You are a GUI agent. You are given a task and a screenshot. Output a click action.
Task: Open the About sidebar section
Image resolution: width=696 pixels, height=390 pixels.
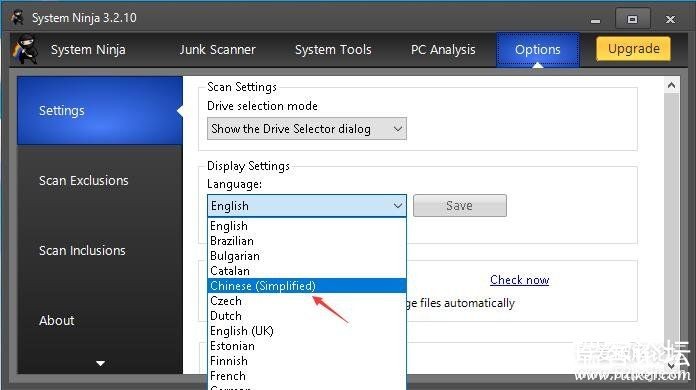pyautogui.click(x=100, y=320)
